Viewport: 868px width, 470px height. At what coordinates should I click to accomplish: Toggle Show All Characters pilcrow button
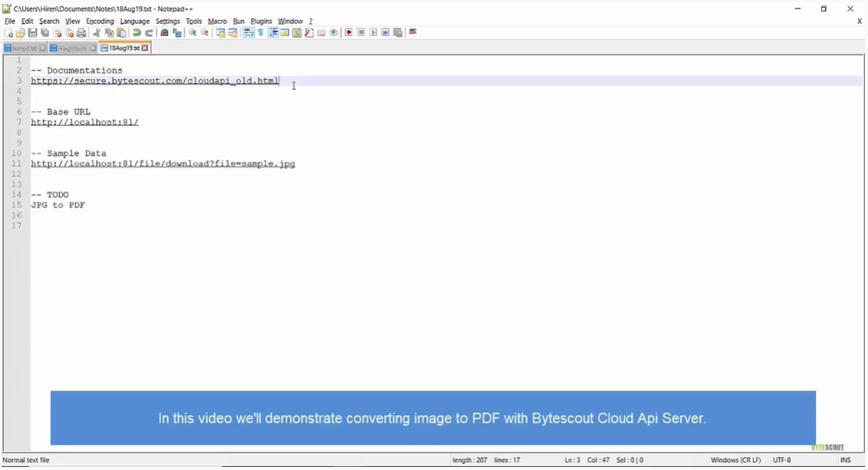pyautogui.click(x=260, y=33)
